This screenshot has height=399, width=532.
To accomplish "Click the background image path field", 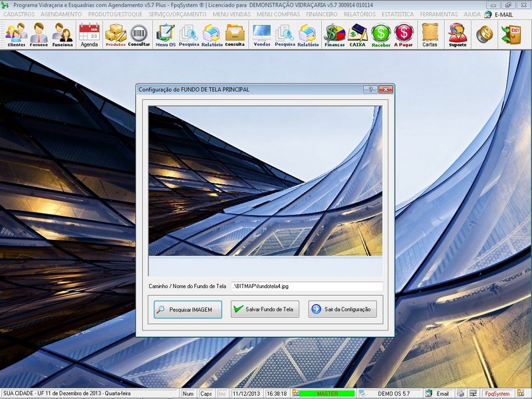I will tap(307, 286).
